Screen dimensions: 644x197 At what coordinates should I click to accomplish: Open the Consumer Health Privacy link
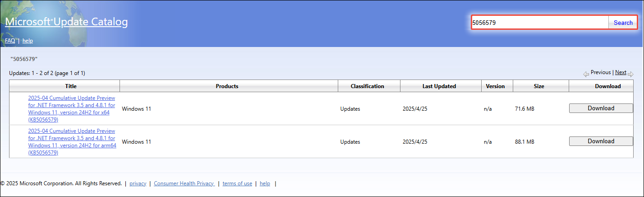click(x=184, y=183)
